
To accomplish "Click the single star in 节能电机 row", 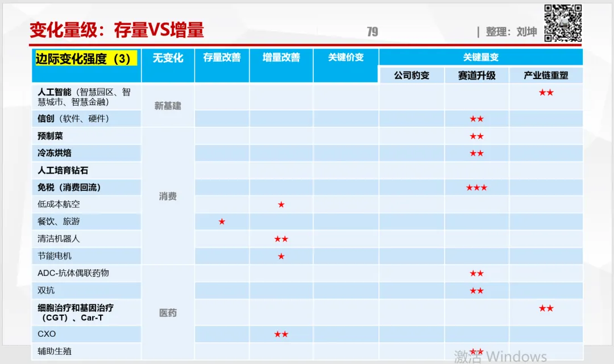I will point(281,257).
